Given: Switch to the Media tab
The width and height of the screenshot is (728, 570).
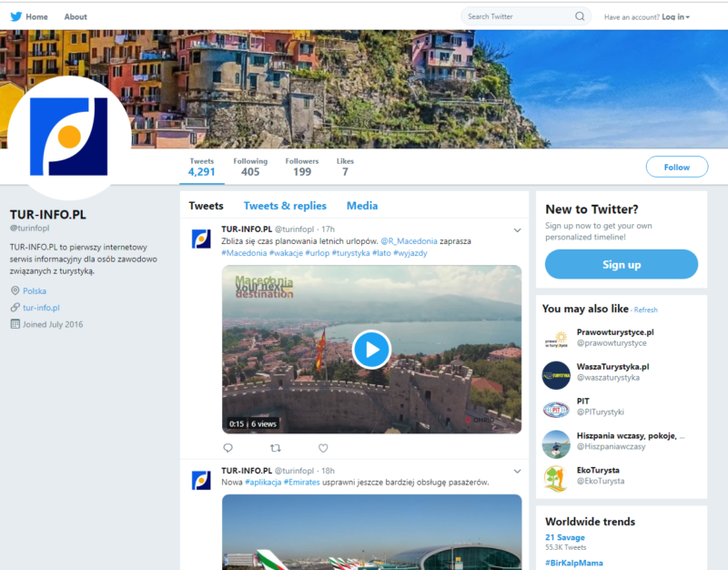Looking at the screenshot, I should point(362,206).
